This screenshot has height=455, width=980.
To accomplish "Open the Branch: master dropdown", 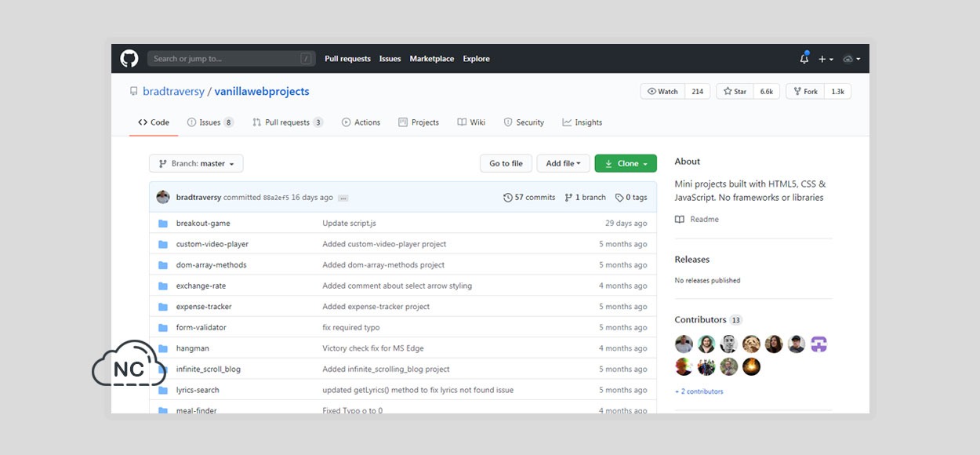I will [x=196, y=163].
